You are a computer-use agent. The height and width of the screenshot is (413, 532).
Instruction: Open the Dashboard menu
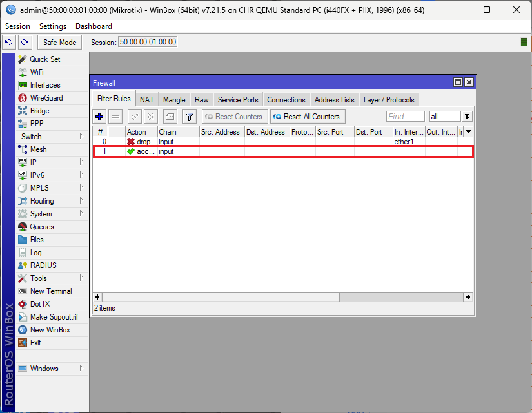coord(94,26)
